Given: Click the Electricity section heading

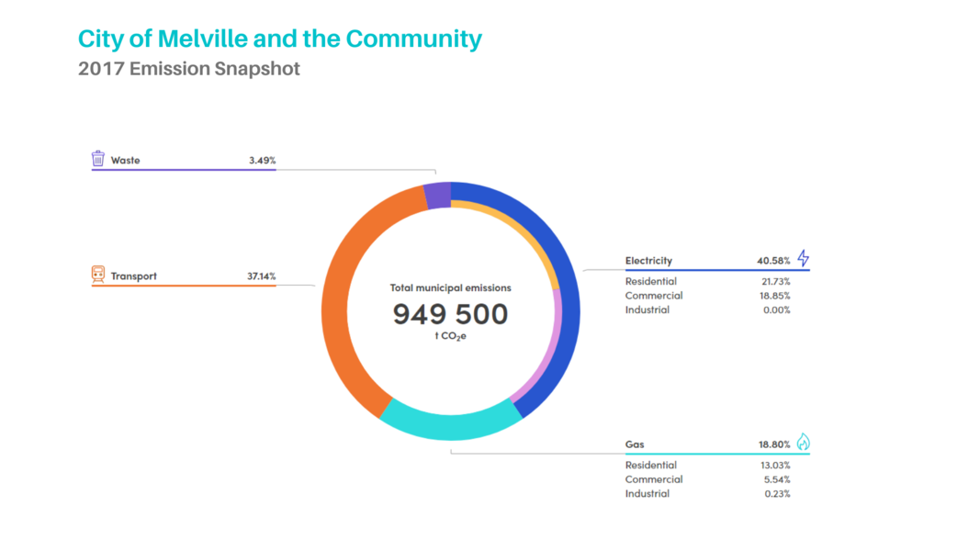Looking at the screenshot, I should pyautogui.click(x=648, y=261).
